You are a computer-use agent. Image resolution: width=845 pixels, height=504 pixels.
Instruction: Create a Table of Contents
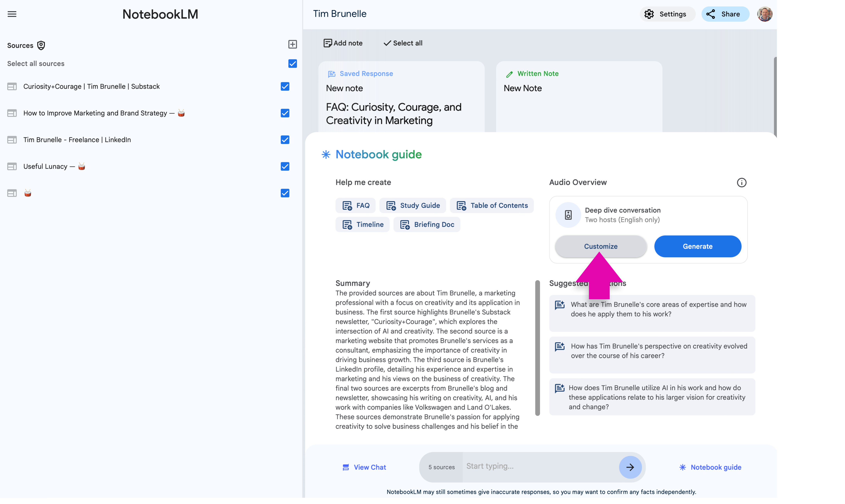[492, 206]
